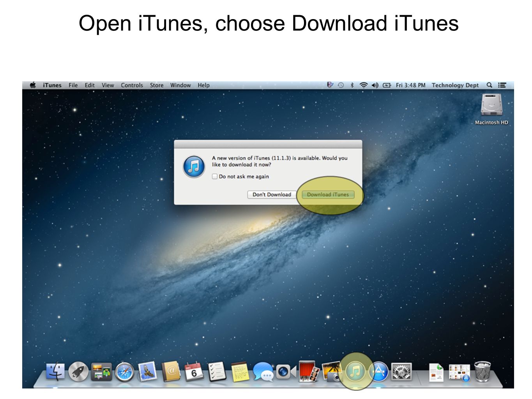The image size is (532, 399).
Task: Open System Preferences from the Dock
Action: pos(401,372)
